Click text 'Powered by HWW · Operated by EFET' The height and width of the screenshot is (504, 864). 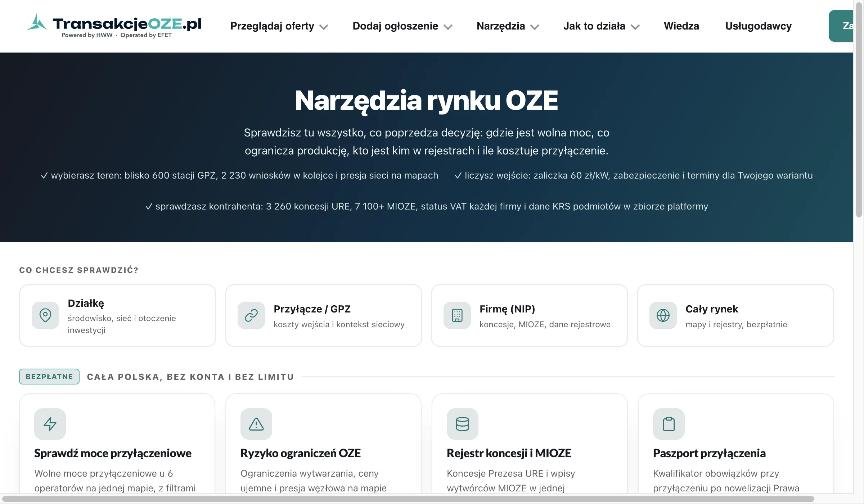[x=117, y=35]
